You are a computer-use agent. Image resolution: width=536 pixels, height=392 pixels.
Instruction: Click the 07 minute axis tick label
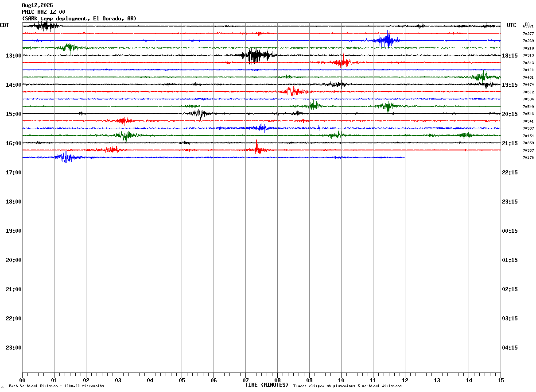(x=245, y=380)
